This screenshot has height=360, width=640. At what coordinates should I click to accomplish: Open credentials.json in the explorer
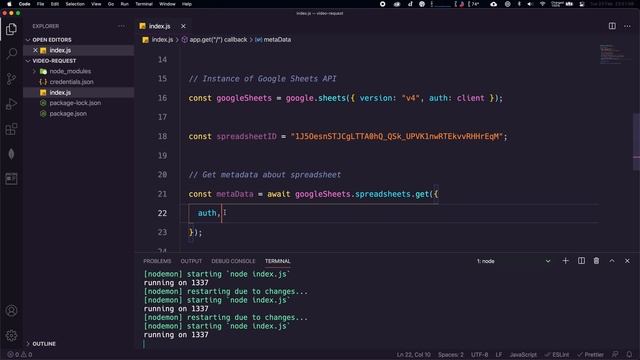(x=71, y=82)
